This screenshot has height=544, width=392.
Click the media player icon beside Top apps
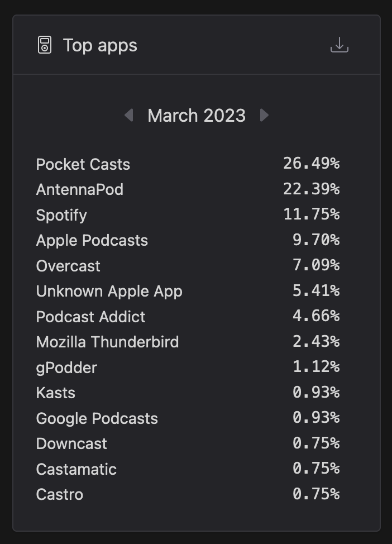[x=45, y=45]
